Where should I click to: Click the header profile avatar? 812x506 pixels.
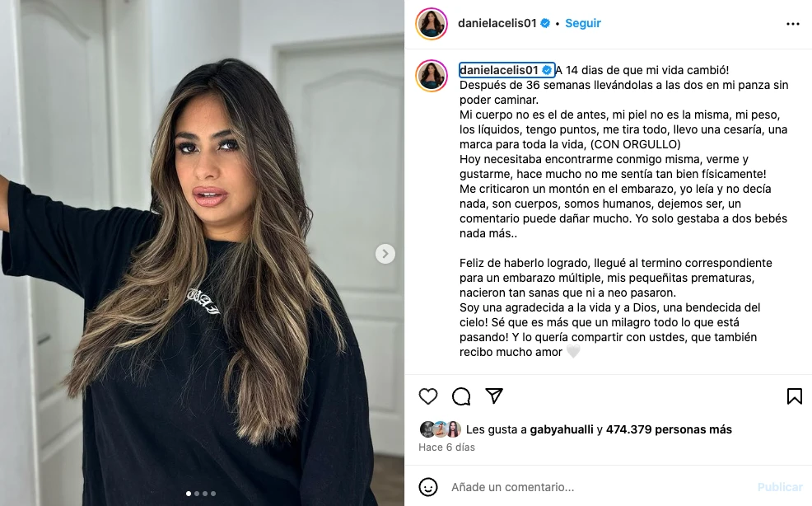[x=432, y=23]
